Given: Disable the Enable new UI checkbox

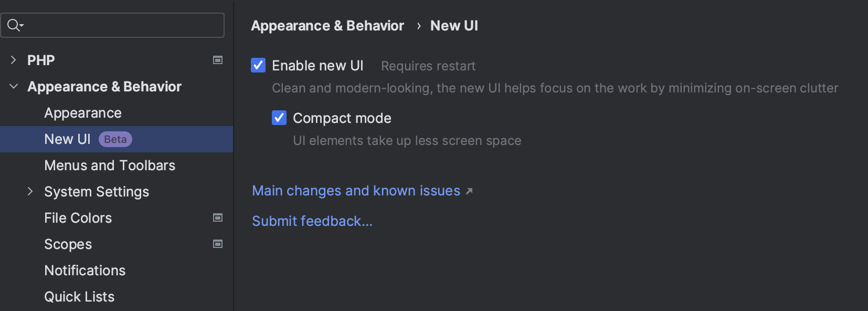Looking at the screenshot, I should tap(258, 65).
